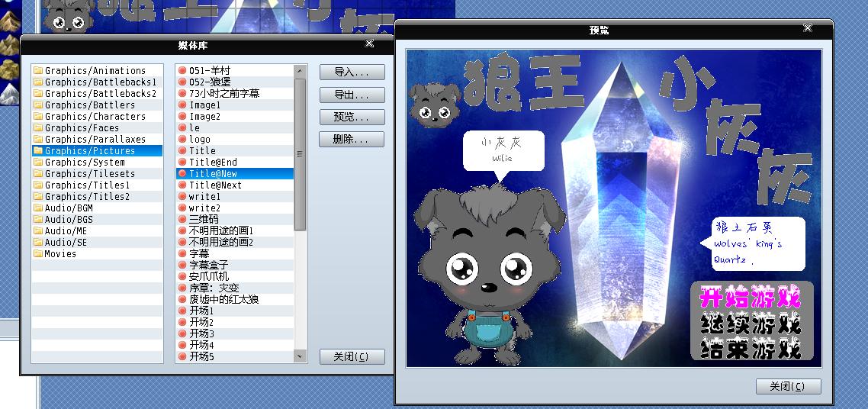Select Graphics/Titles1 folder
Image resolution: width=868 pixels, height=409 pixels.
97,185
